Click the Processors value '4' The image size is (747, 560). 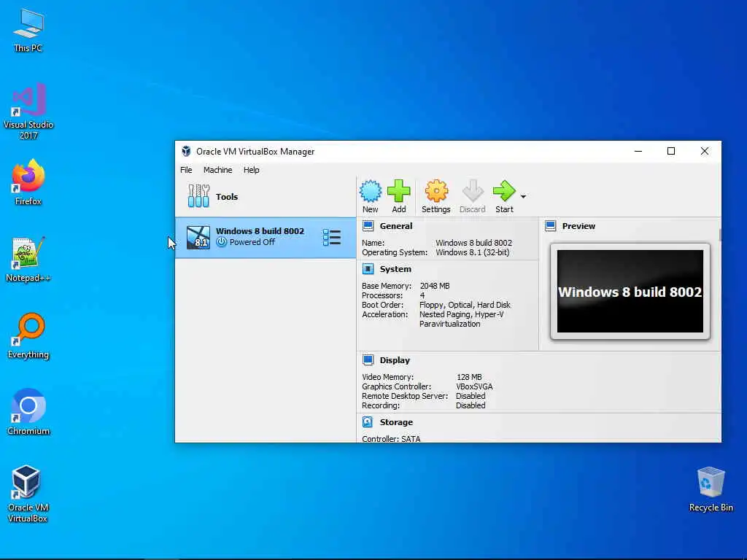pyautogui.click(x=422, y=296)
